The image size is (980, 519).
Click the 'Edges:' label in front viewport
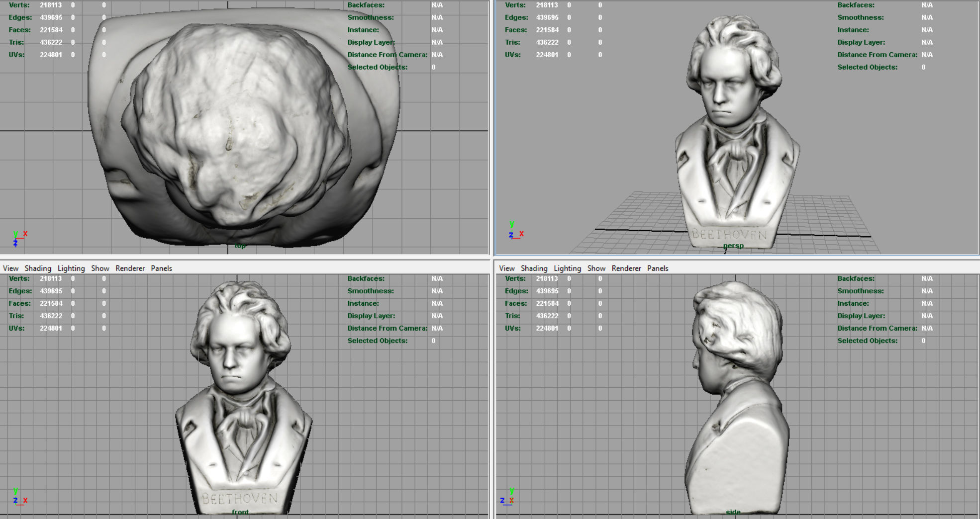[x=20, y=291]
